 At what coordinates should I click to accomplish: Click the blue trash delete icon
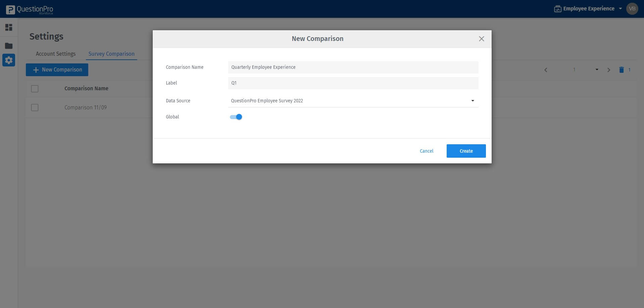pos(622,70)
